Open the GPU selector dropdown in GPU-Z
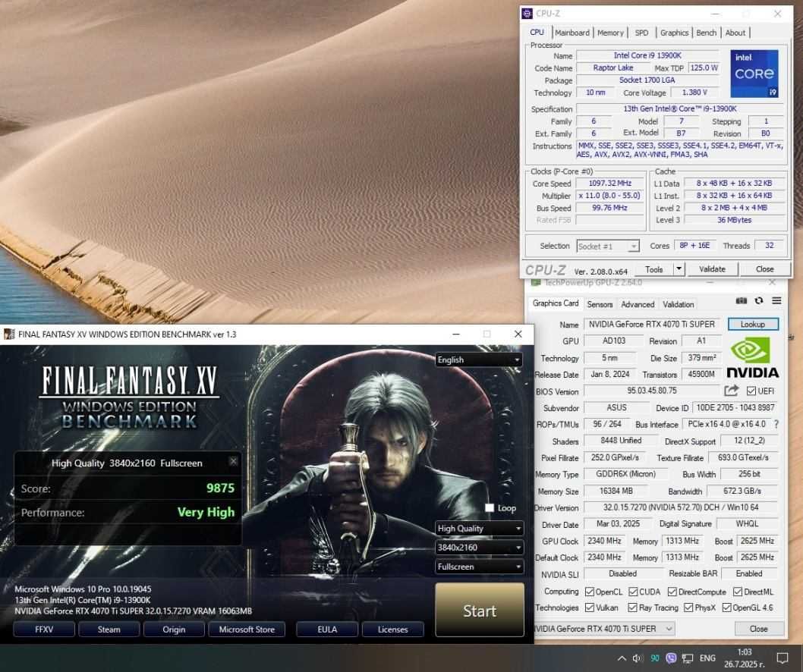This screenshot has width=803, height=672. coord(604,628)
